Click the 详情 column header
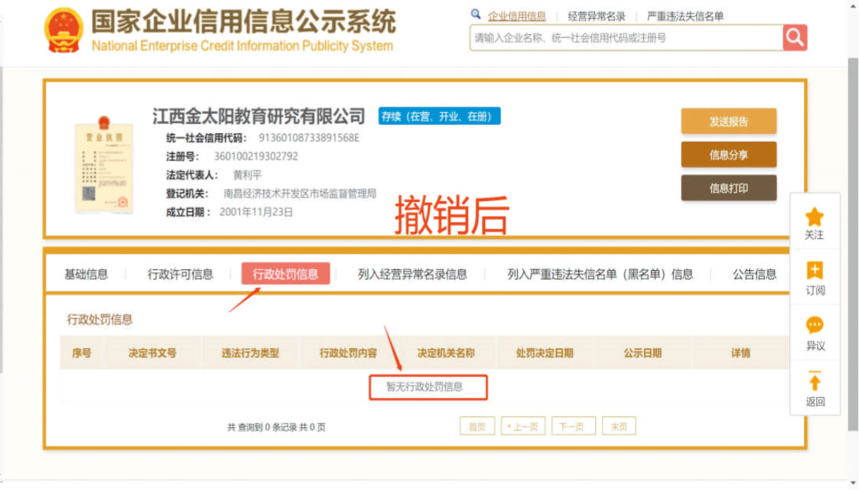The width and height of the screenshot is (859, 490). click(741, 353)
